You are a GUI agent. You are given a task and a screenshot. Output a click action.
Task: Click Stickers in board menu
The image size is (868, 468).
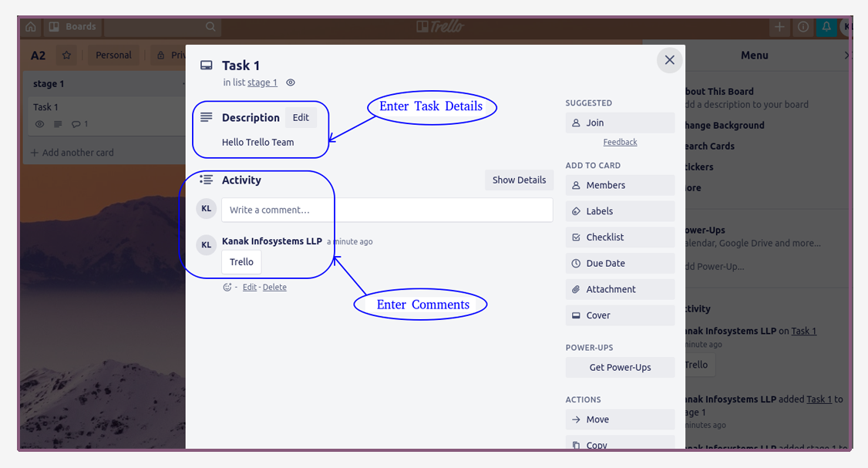tap(699, 167)
